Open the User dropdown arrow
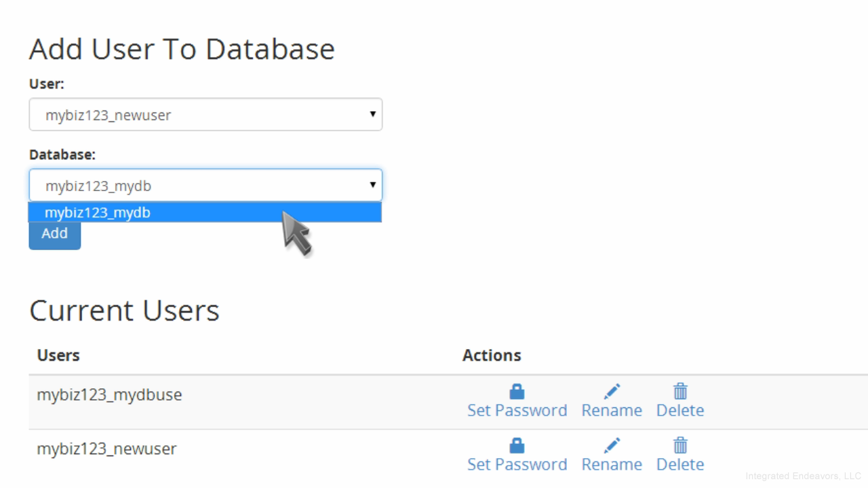The height and width of the screenshot is (488, 868). pyautogui.click(x=372, y=114)
